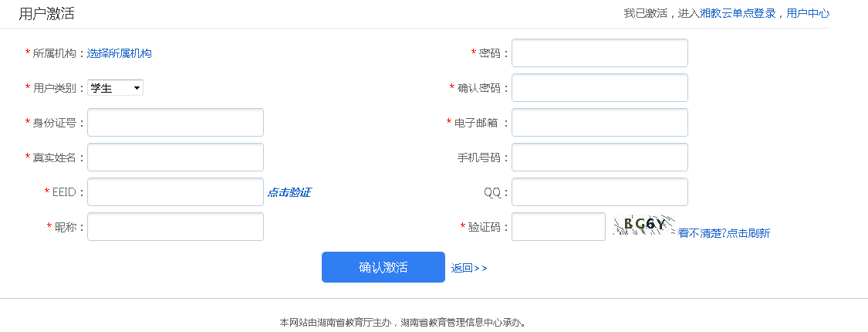
Task: Click the 用户激活 page heading
Action: pyautogui.click(x=46, y=14)
